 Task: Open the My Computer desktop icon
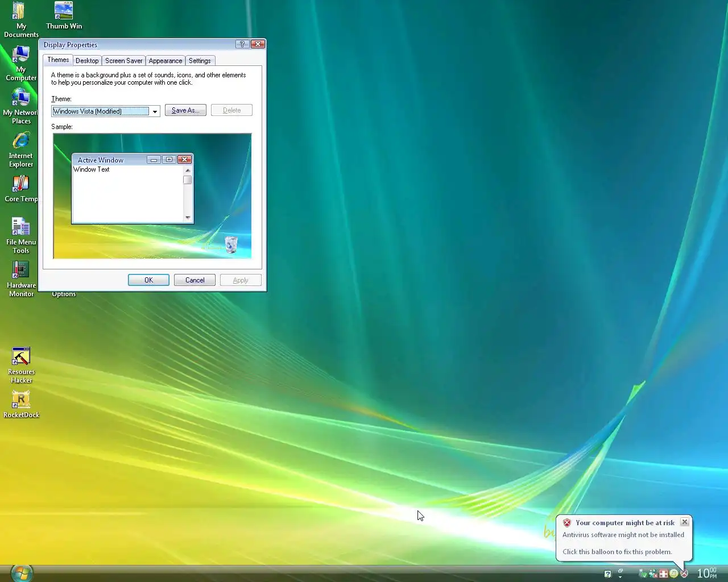click(x=21, y=63)
